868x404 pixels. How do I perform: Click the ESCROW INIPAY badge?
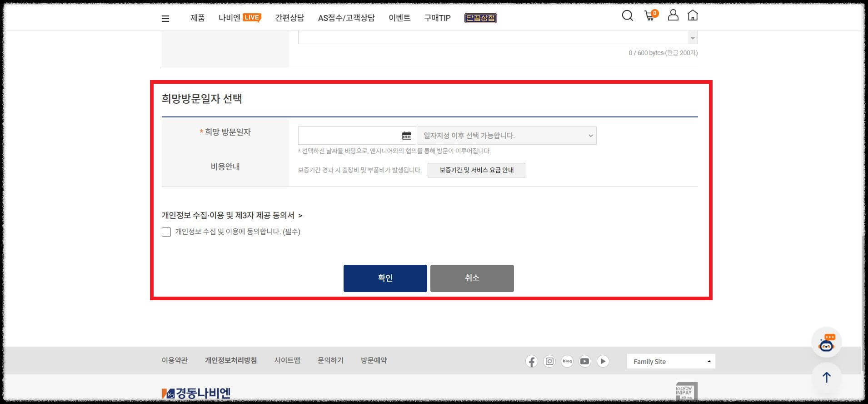point(687,391)
